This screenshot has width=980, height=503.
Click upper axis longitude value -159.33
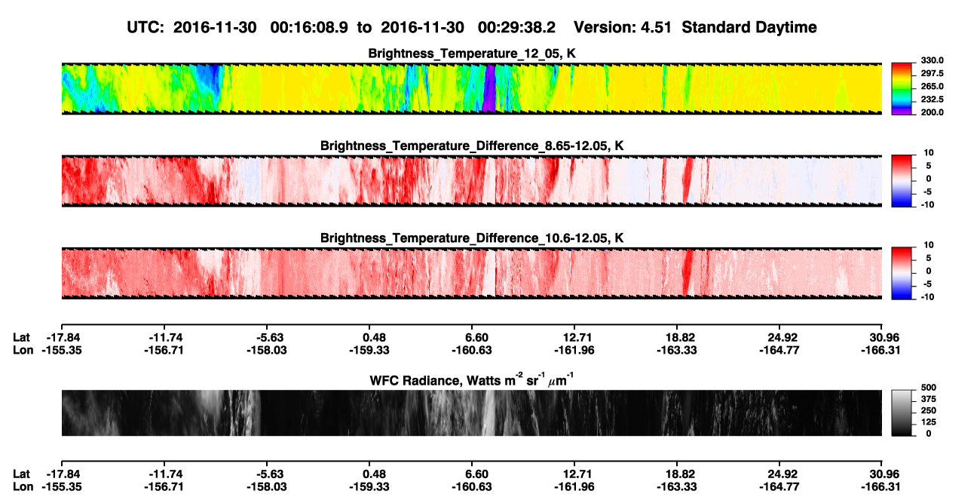(x=369, y=351)
